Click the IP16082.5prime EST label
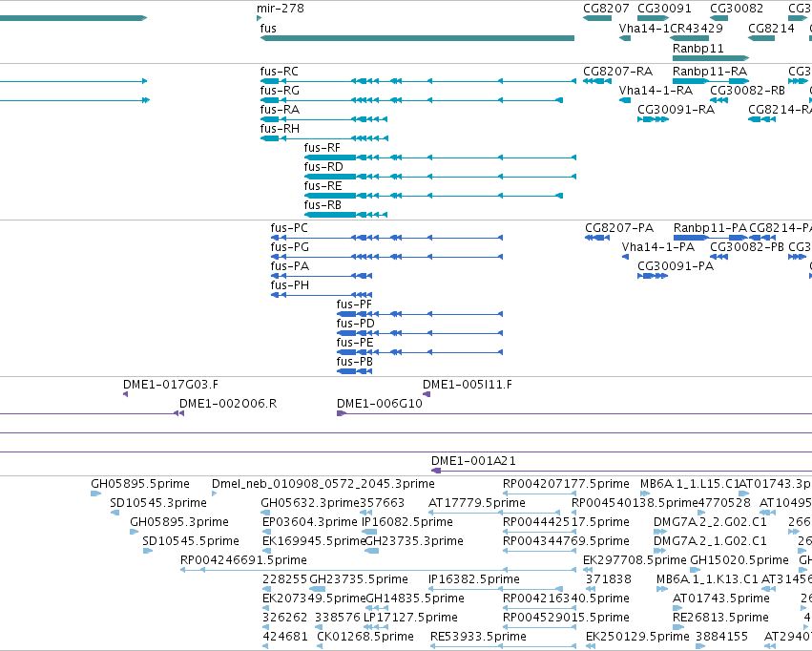Image resolution: width=812 pixels, height=651 pixels. (x=407, y=522)
